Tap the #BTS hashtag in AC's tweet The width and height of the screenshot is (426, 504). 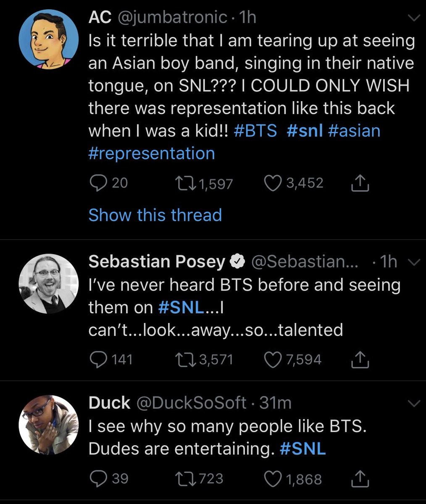255,131
